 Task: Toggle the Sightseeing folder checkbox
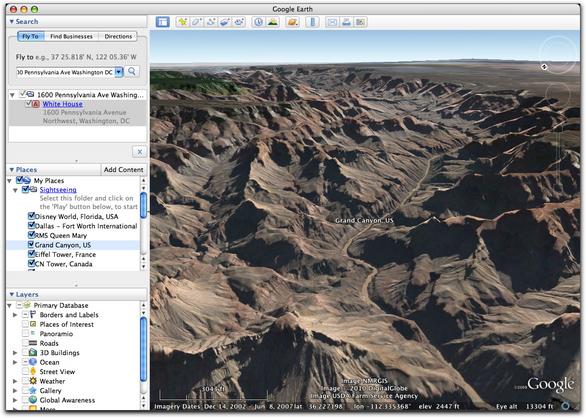[x=25, y=189]
